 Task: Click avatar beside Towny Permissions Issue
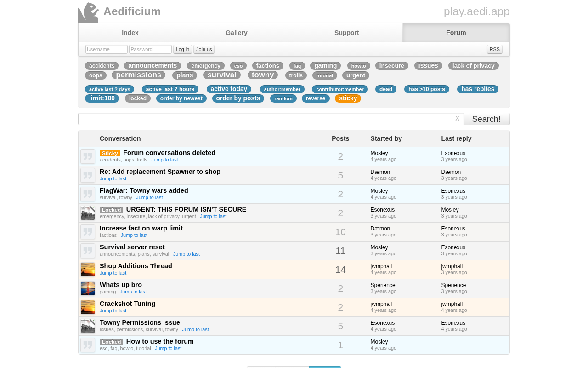click(x=88, y=326)
